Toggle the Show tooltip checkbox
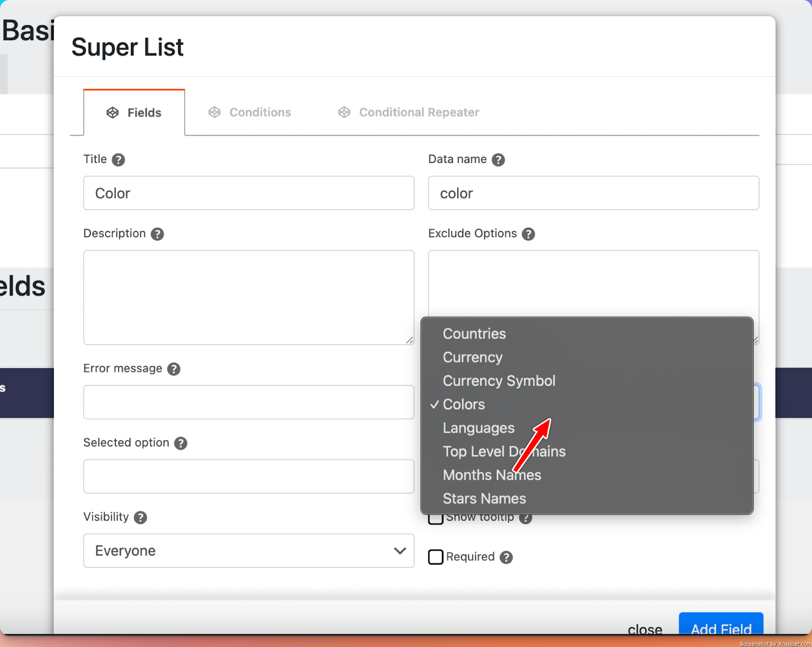The height and width of the screenshot is (647, 812). click(x=435, y=519)
